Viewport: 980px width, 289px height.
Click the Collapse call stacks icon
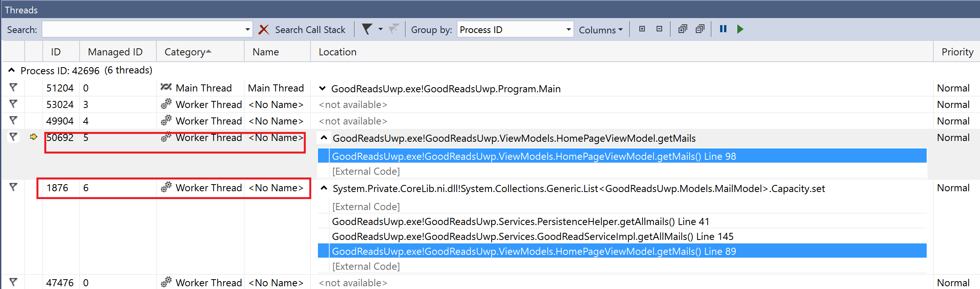[x=700, y=29]
